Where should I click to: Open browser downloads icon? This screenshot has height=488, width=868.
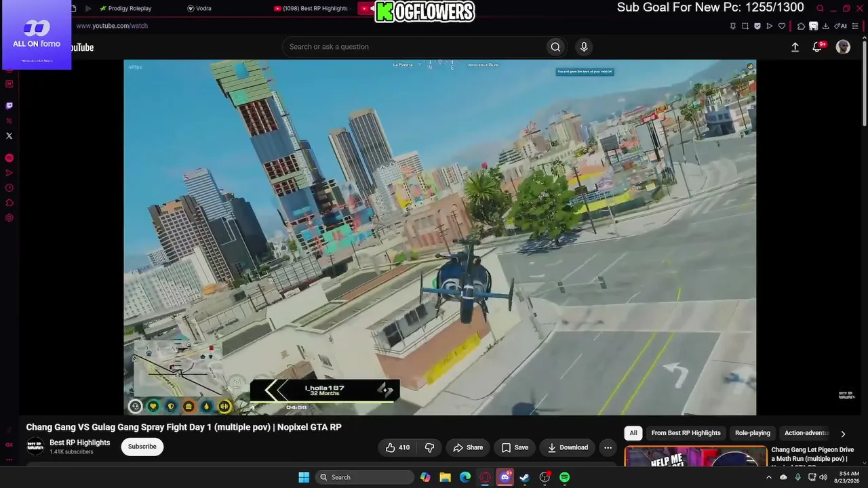tap(825, 26)
